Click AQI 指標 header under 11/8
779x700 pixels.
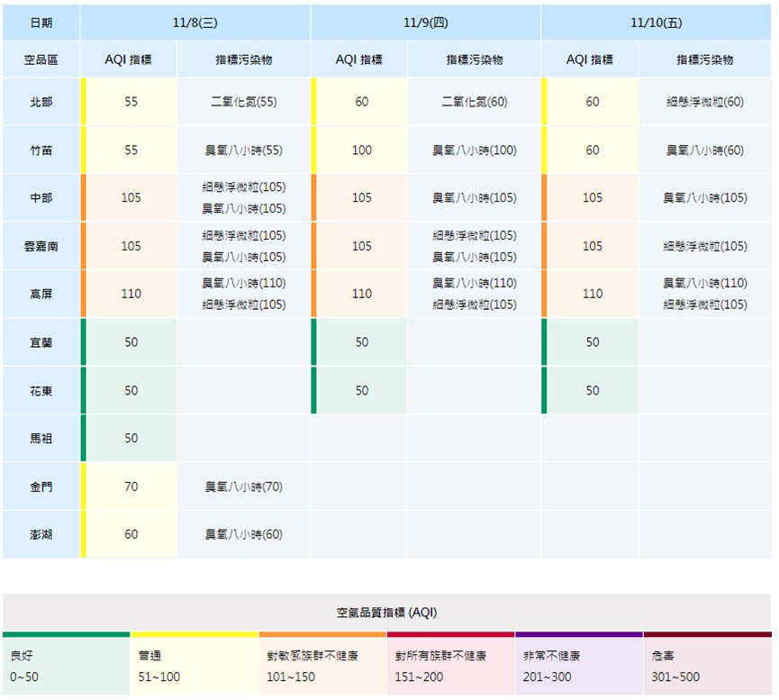128,59
